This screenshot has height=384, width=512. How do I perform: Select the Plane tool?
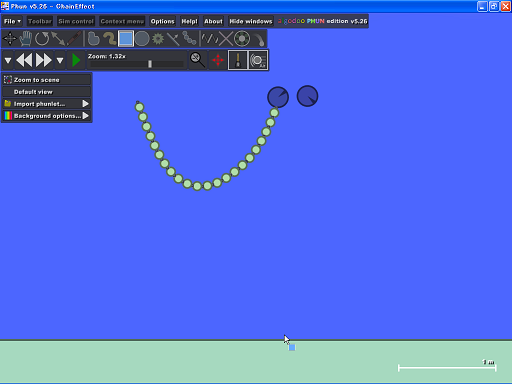coord(173,39)
